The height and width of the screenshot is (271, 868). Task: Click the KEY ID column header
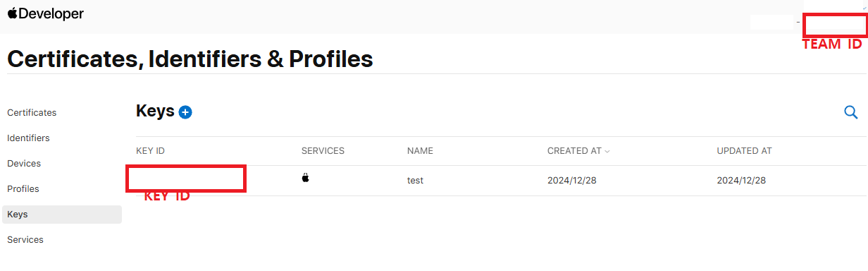tap(150, 151)
